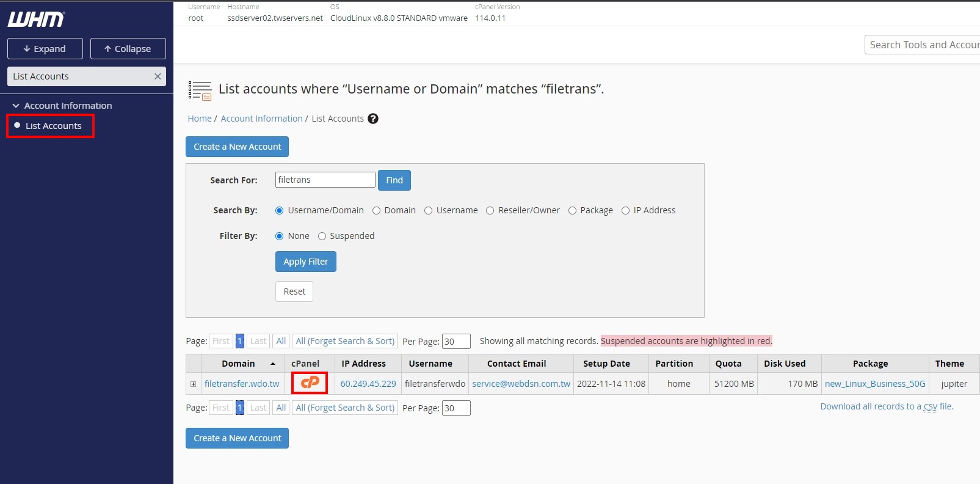The image size is (980, 484).
Task: Go to Account Information breadcrumb link
Action: [261, 119]
